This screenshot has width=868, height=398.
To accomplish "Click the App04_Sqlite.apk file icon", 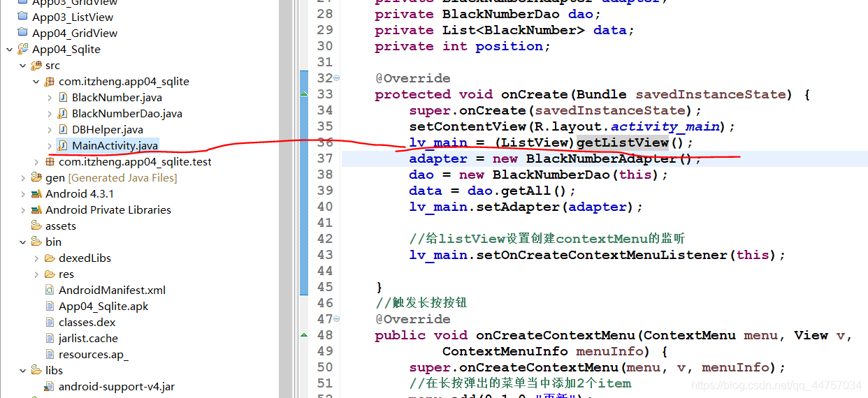I will pyautogui.click(x=50, y=306).
